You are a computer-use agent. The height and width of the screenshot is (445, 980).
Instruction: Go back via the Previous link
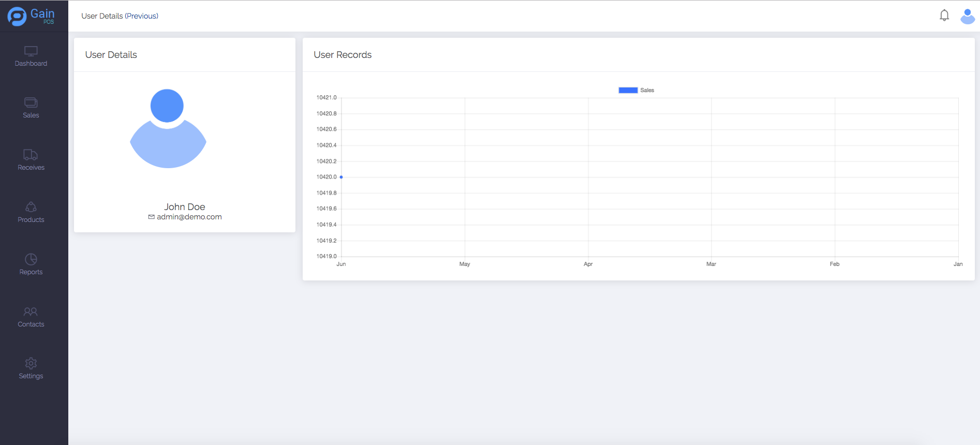tap(142, 16)
